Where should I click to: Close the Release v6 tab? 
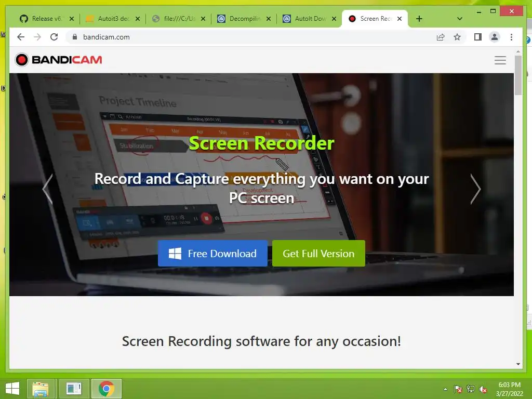(72, 19)
